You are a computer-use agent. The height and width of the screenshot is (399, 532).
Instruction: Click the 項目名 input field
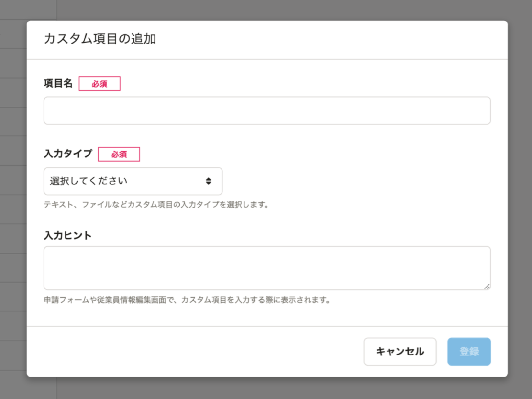266,111
